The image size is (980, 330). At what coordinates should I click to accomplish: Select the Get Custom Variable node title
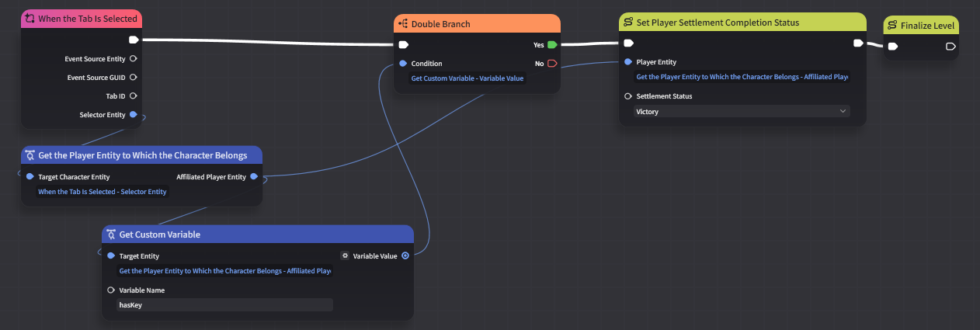tap(159, 234)
